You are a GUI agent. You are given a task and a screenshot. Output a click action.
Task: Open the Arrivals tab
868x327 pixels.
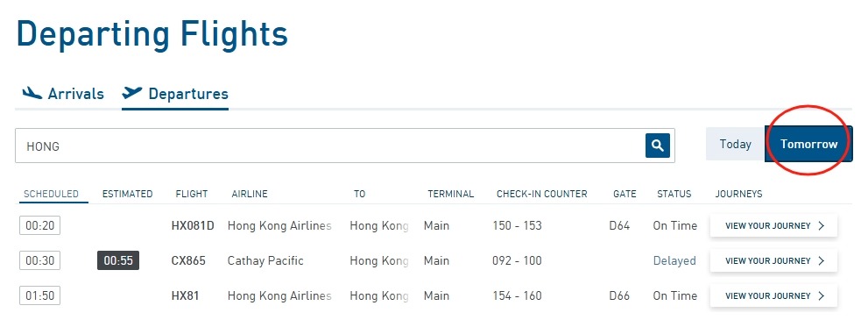(63, 94)
